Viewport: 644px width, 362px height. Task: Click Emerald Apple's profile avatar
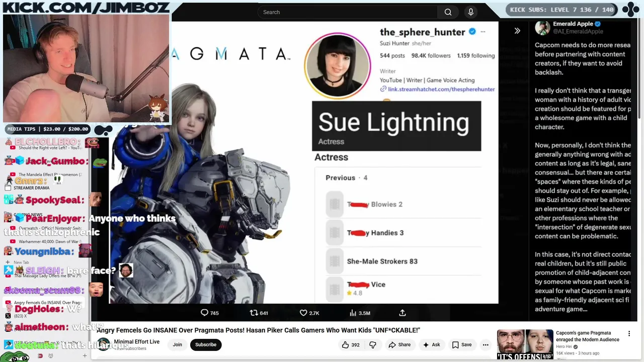click(542, 28)
